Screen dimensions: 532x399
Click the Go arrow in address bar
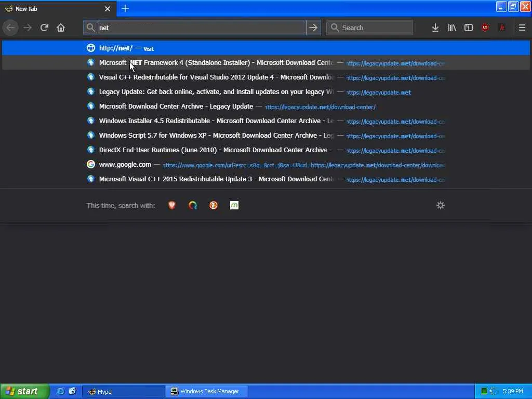[313, 28]
